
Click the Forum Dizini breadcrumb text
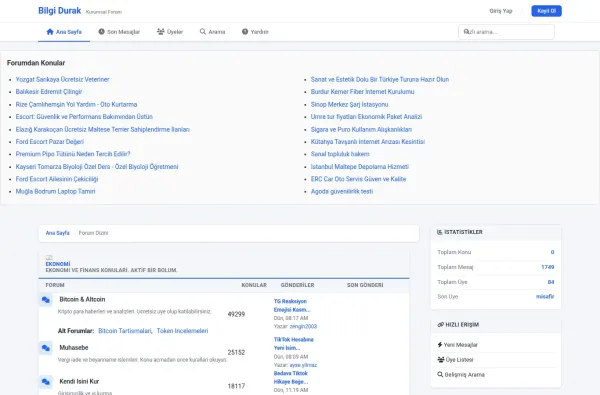(93, 233)
